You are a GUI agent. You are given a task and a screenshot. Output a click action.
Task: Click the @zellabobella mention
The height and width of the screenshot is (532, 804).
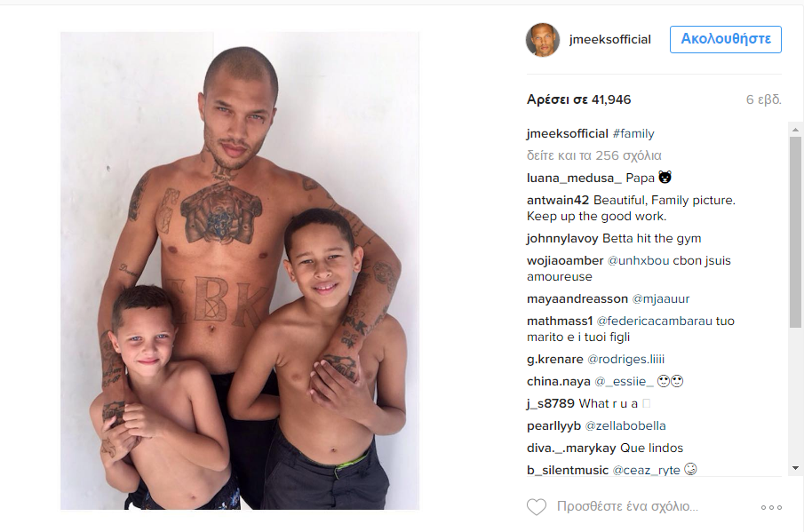pyautogui.click(x=625, y=426)
